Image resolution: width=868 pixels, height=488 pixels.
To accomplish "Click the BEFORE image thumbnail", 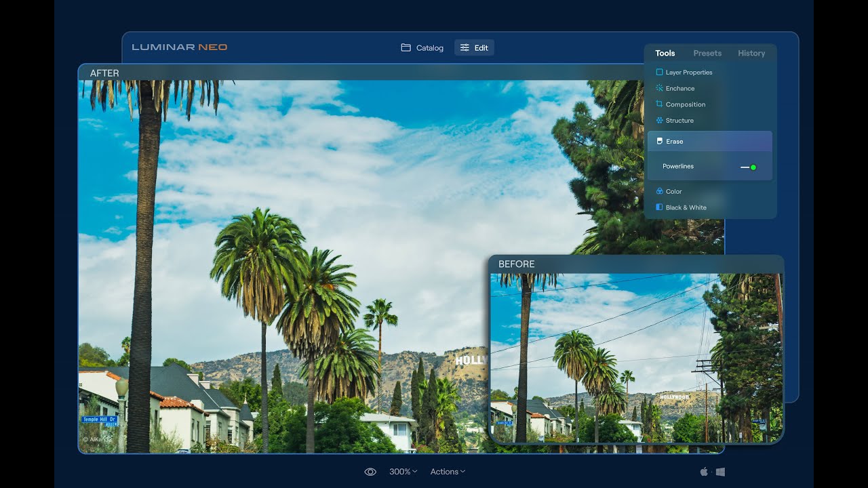I will pos(636,358).
